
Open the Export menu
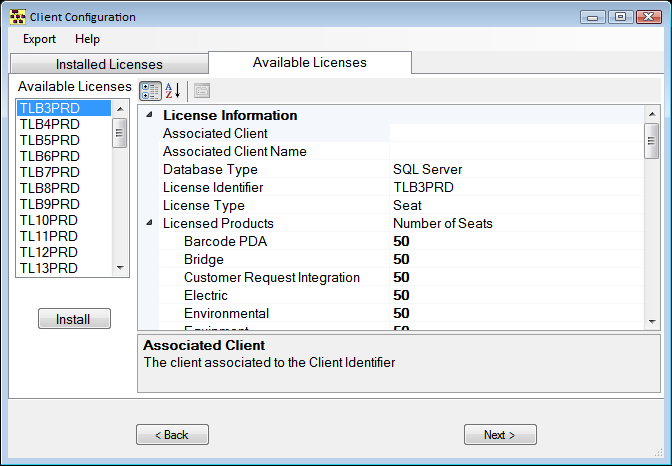click(40, 39)
